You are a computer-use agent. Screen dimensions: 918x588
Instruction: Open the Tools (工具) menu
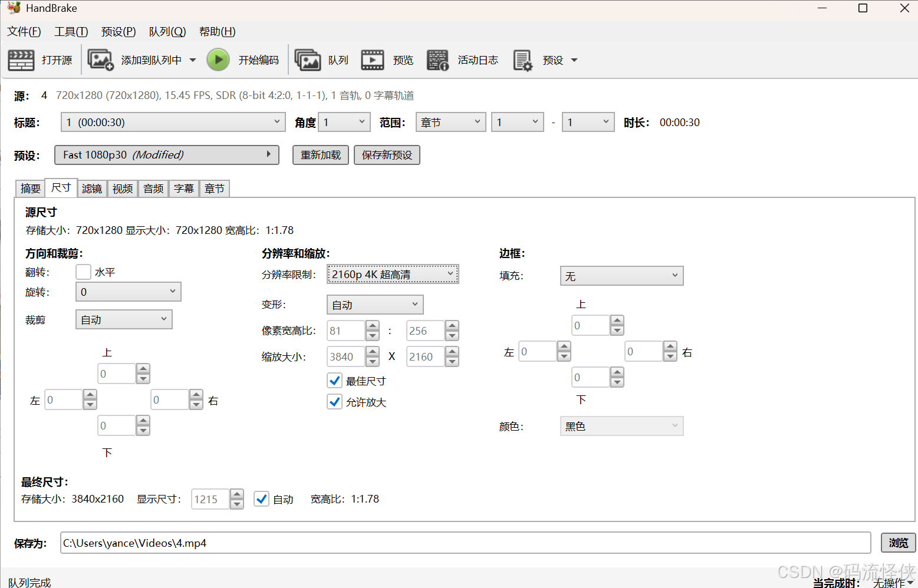[71, 32]
